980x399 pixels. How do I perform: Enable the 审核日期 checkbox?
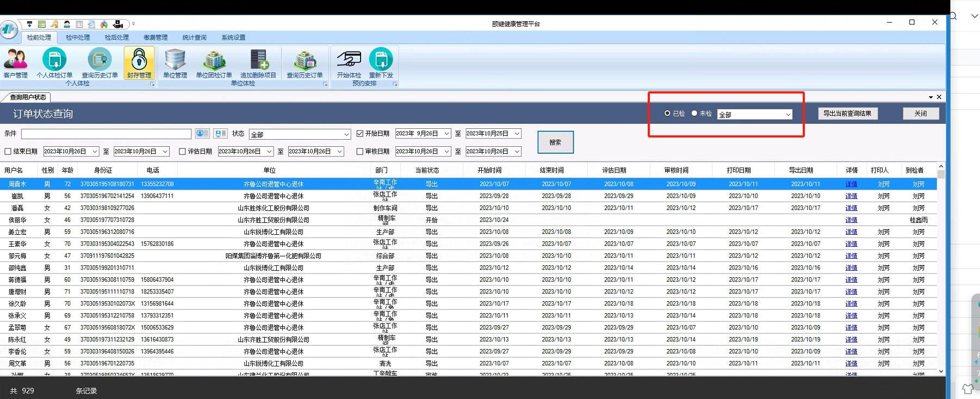(x=359, y=152)
